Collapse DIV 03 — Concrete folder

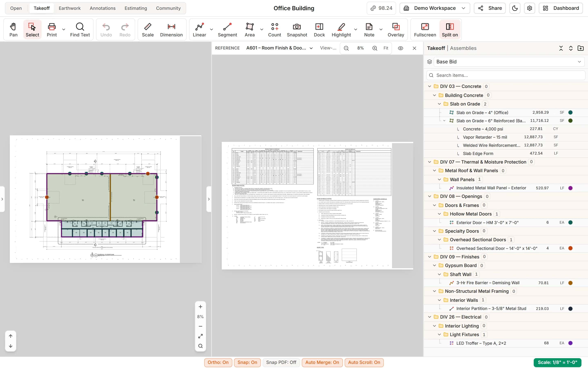pyautogui.click(x=429, y=86)
